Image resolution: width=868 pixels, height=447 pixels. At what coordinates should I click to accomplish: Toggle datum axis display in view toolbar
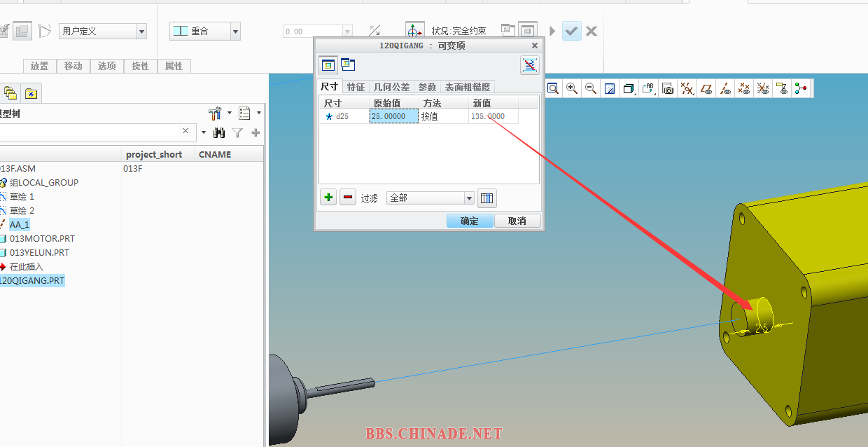tap(725, 88)
